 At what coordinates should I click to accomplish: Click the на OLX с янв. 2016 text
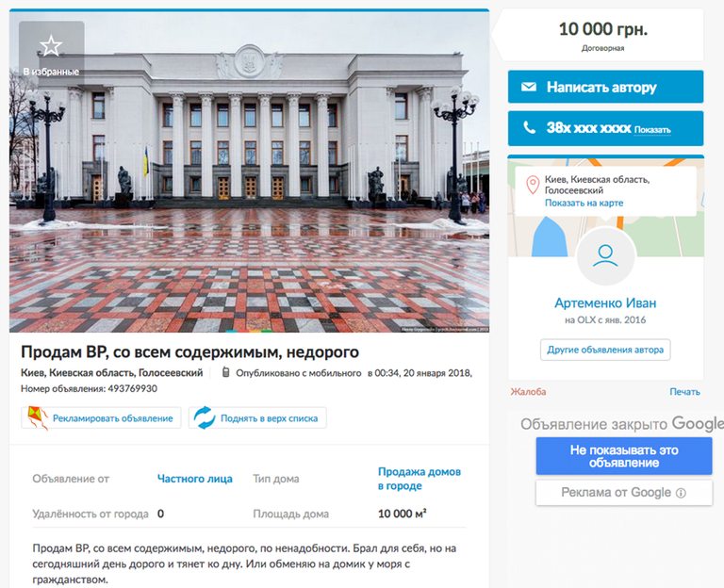point(605,319)
